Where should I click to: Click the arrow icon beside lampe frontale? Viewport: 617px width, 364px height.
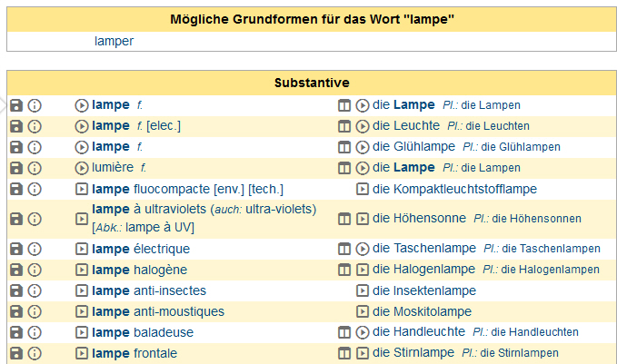click(82, 353)
